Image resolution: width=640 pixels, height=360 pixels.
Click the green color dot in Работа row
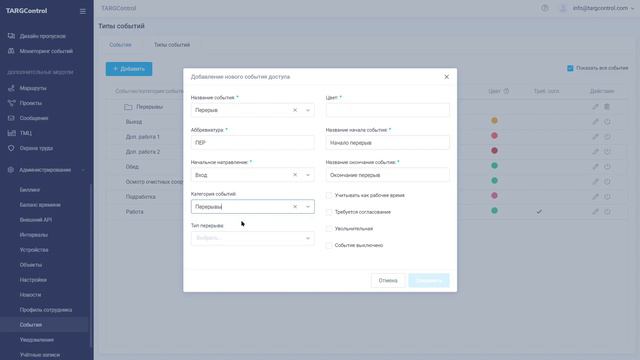click(494, 211)
